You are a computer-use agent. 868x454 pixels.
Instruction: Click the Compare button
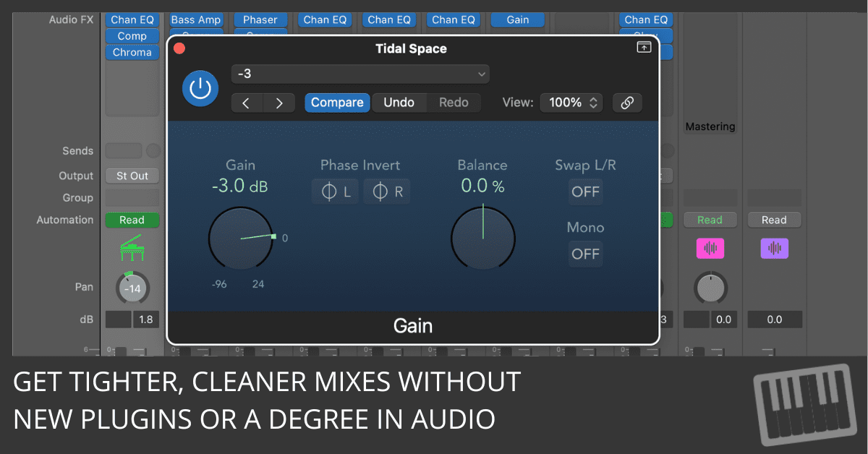coord(337,103)
